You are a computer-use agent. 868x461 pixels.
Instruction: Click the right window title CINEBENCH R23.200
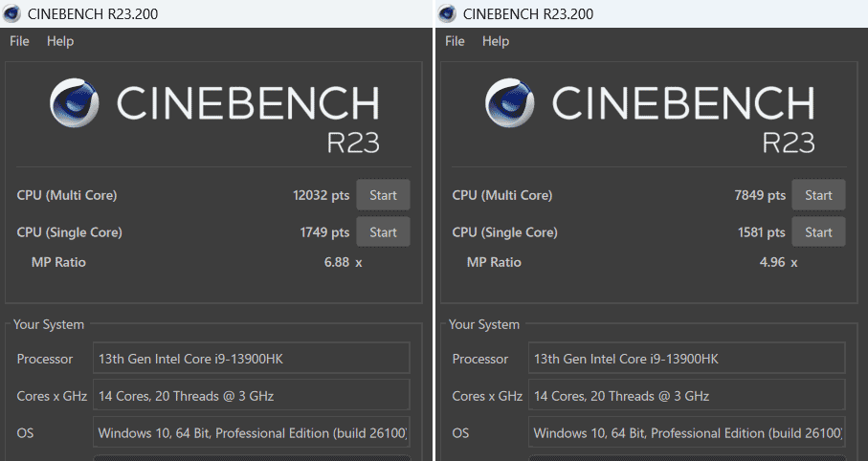pyautogui.click(x=528, y=14)
